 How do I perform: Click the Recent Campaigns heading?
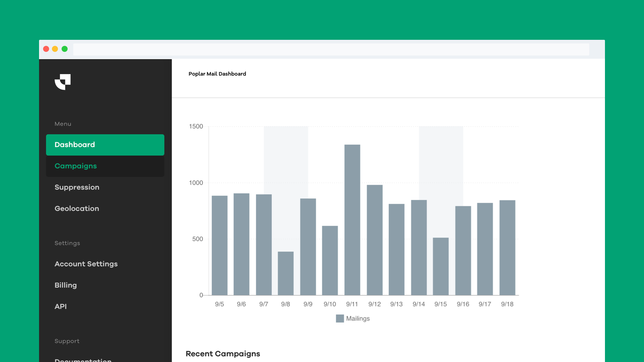click(x=223, y=354)
